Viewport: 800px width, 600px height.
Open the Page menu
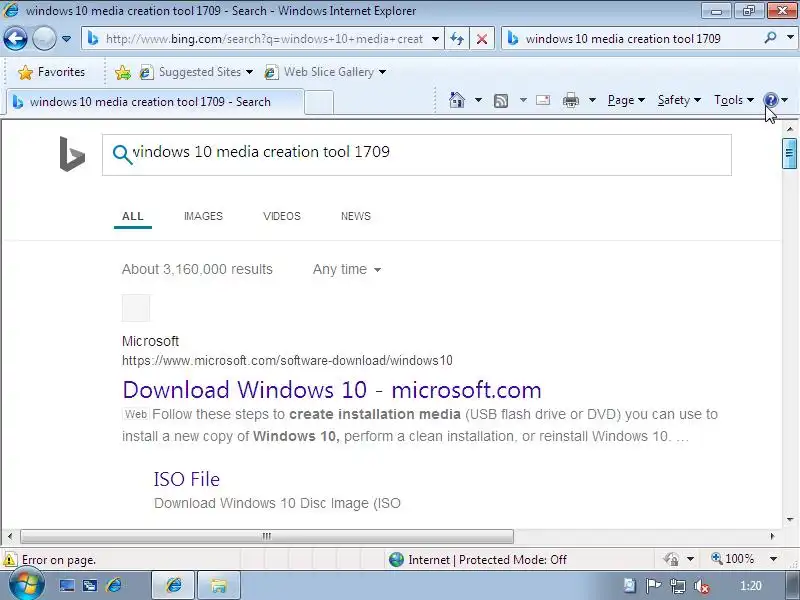tap(626, 100)
